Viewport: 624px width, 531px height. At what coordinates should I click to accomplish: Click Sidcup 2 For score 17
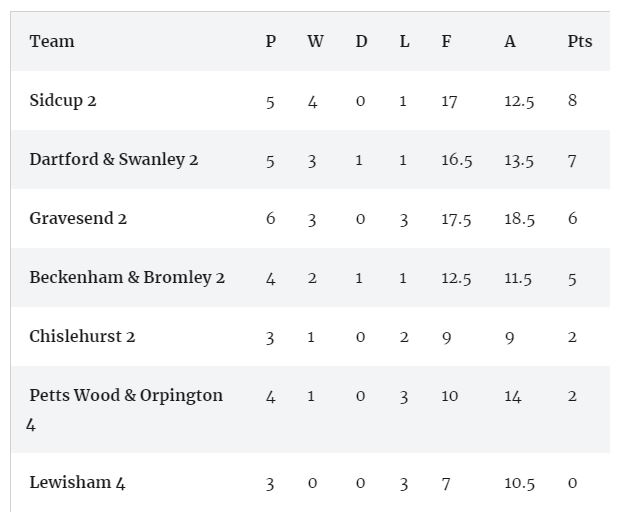[x=449, y=101]
